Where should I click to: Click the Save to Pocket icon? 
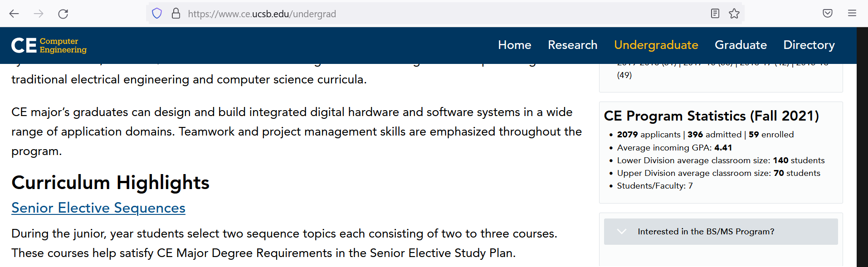tap(828, 14)
